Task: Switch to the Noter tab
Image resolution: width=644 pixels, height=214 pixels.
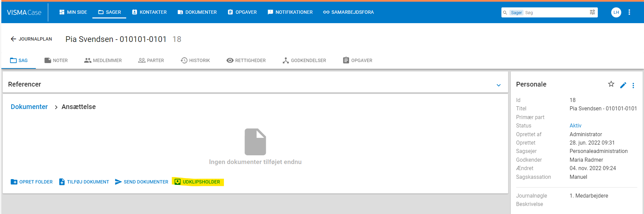Action: pos(56,60)
